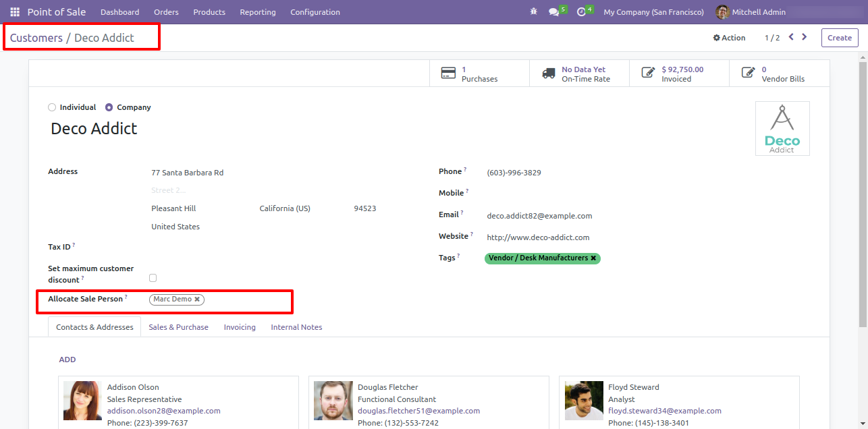
Task: Open the apps grid menu icon
Action: tap(15, 12)
